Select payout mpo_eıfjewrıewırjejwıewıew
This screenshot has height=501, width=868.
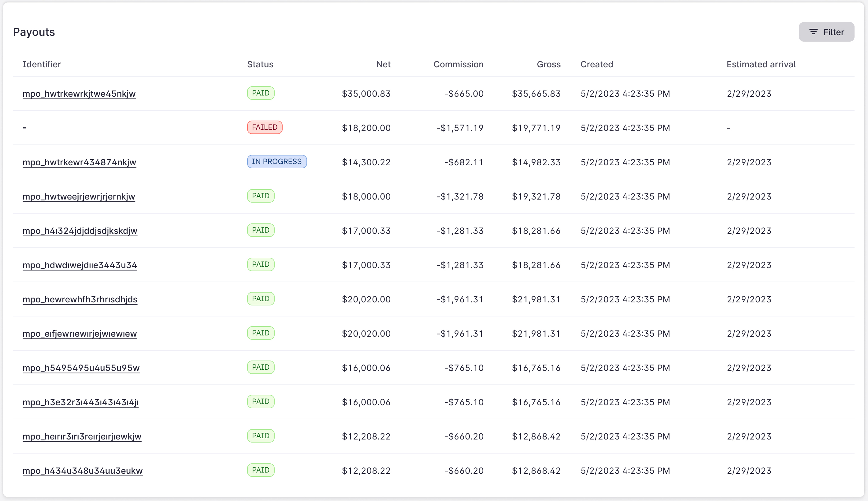tap(80, 333)
